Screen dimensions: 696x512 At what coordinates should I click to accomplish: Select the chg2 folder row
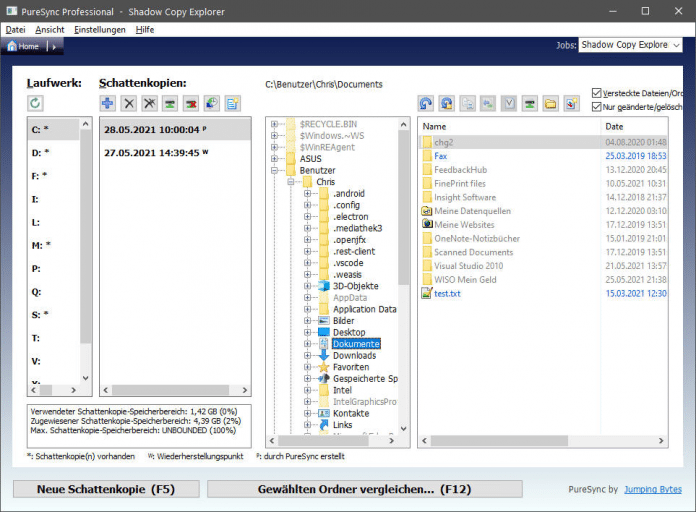coord(543,142)
